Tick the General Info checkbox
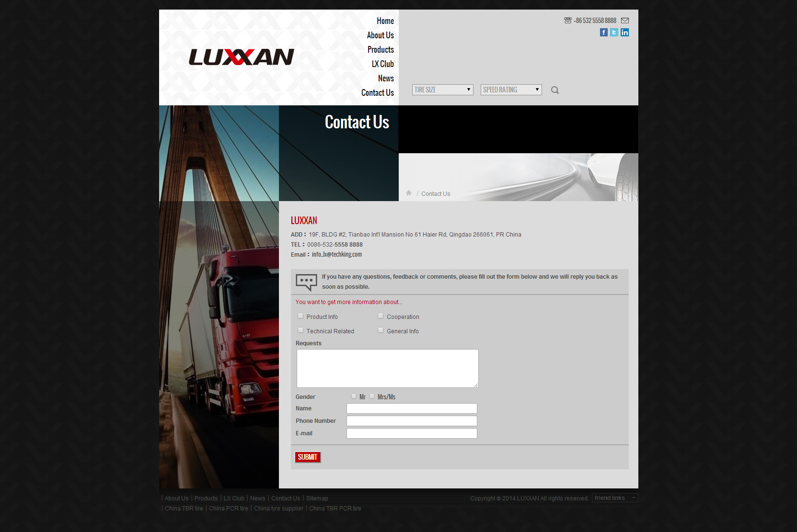Screen dimensions: 797x532 381,330
